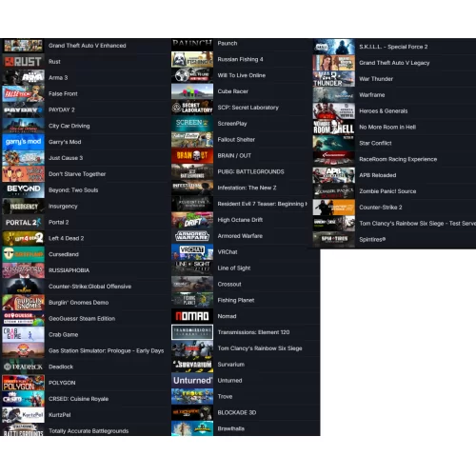Click Will To Live Online text
476x476 pixels.
242,75
